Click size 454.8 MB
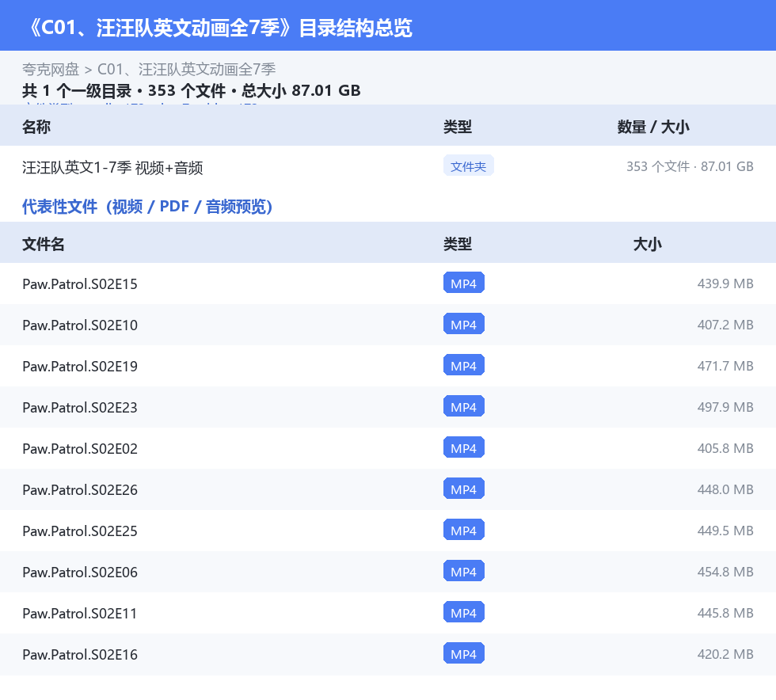Viewport: 776px width, 700px height. (725, 571)
